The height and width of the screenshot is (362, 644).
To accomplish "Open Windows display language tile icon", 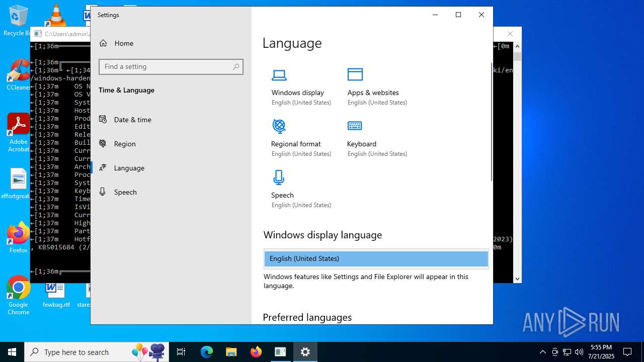I will coord(279,75).
